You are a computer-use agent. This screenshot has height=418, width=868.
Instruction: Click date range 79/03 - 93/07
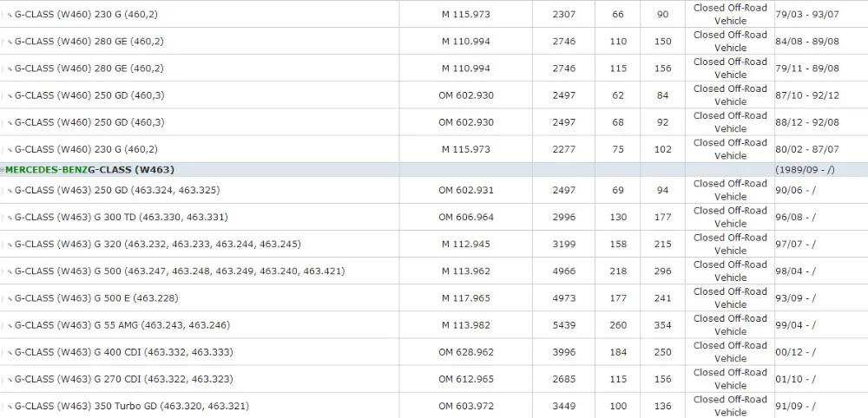click(807, 15)
